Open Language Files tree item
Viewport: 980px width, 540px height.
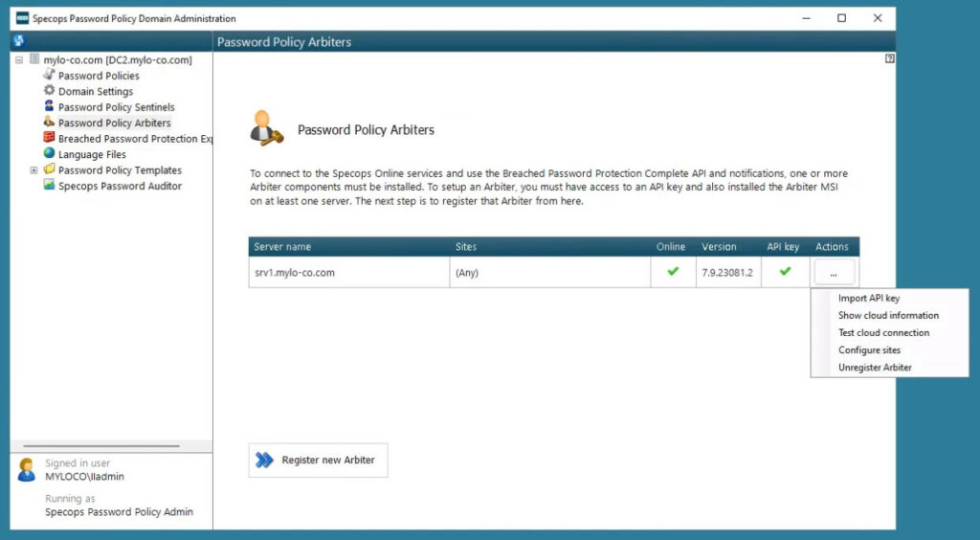coord(92,154)
